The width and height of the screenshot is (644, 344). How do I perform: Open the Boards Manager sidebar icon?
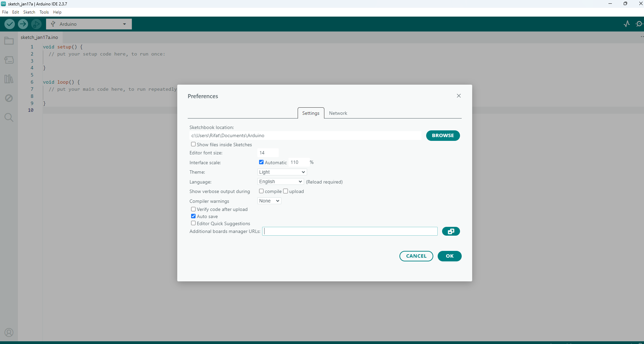coord(9,60)
